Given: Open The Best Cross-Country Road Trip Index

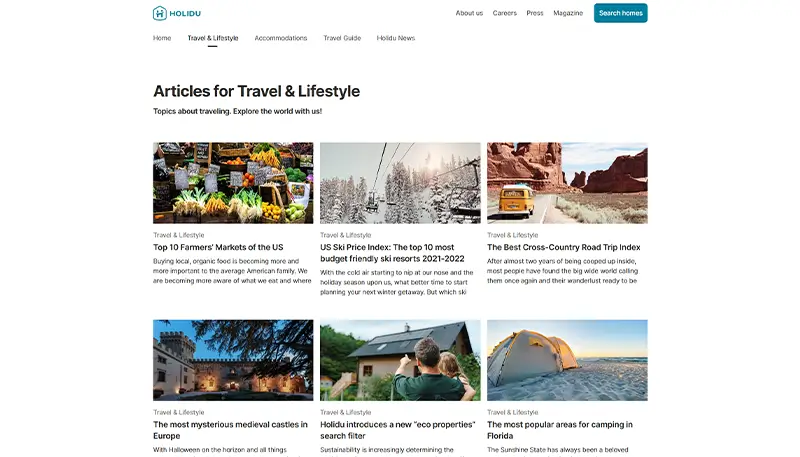Looking at the screenshot, I should (x=564, y=247).
